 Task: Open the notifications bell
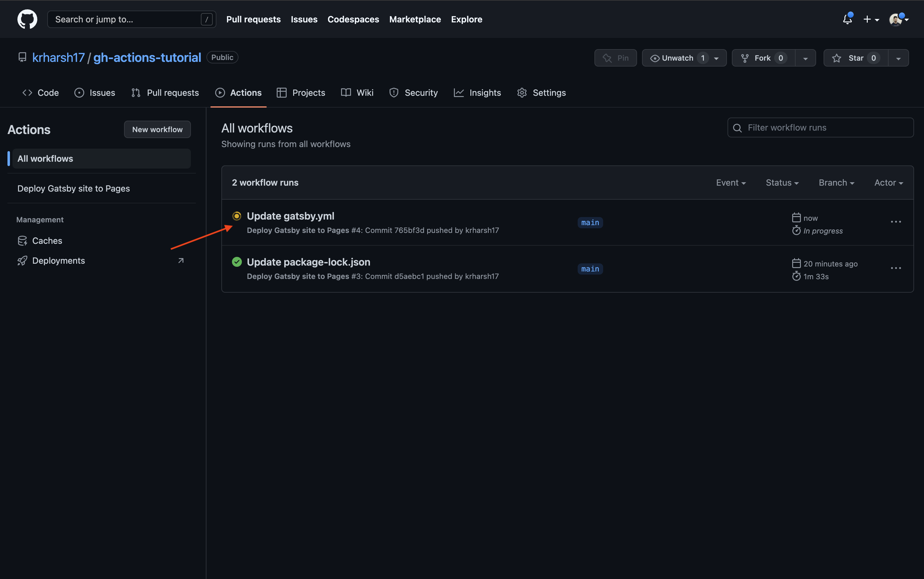(847, 19)
